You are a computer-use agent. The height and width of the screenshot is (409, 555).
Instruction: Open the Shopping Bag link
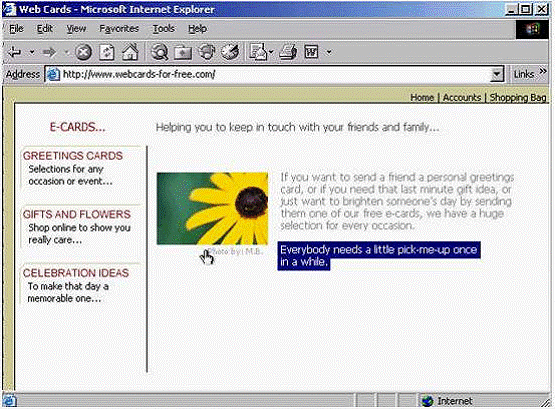click(x=518, y=97)
